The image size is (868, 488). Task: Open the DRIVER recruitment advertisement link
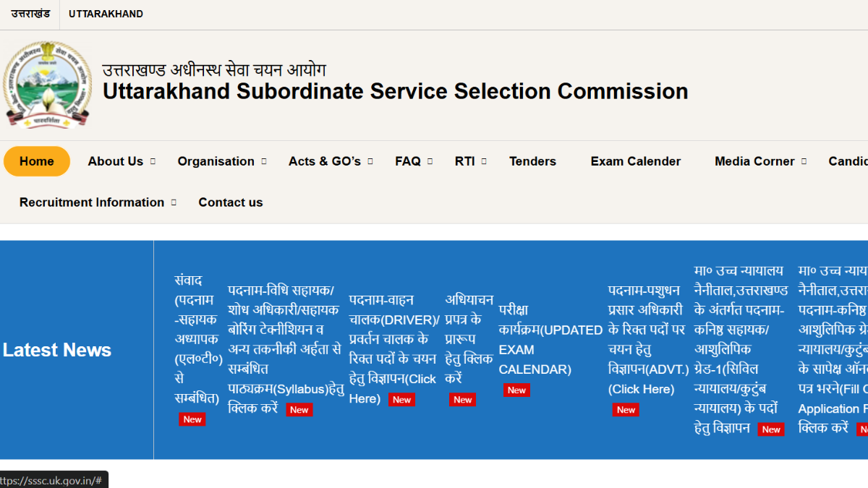click(x=394, y=349)
